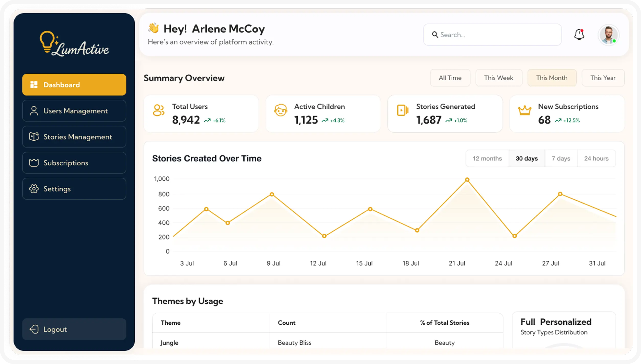Click the Total Users people icon
The image size is (641, 364).
tap(158, 110)
